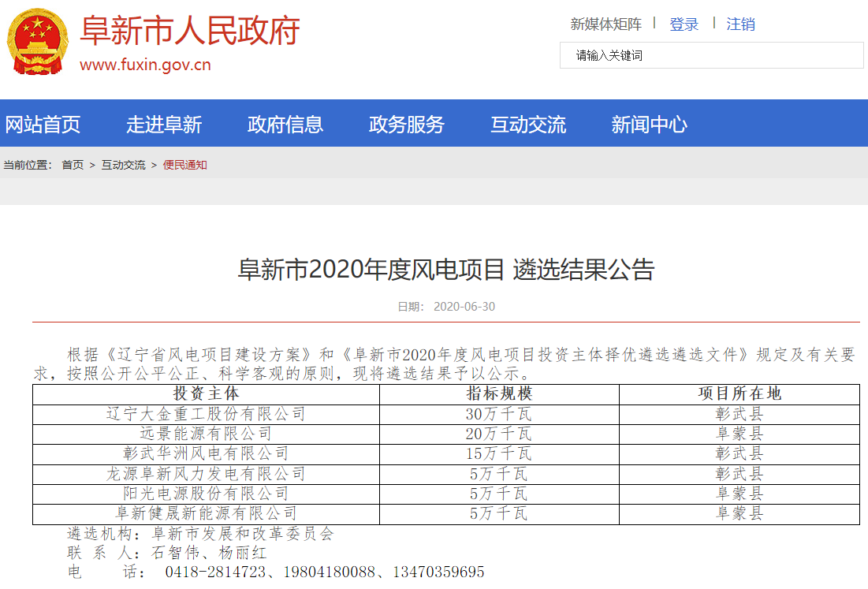Click 阜蒙县 in 阜新健晟新能源 row
Screen dimensions: 868x589
click(739, 514)
